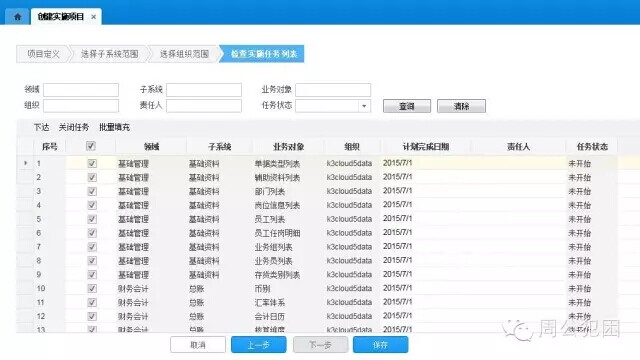640x360 pixels.
Task: Focus the 责任人 filter field
Action: [x=204, y=106]
